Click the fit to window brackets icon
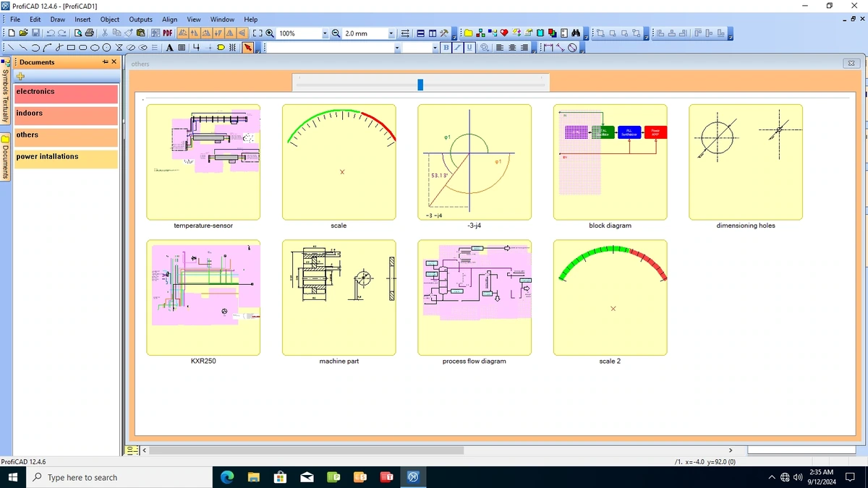868x488 pixels. (x=258, y=33)
